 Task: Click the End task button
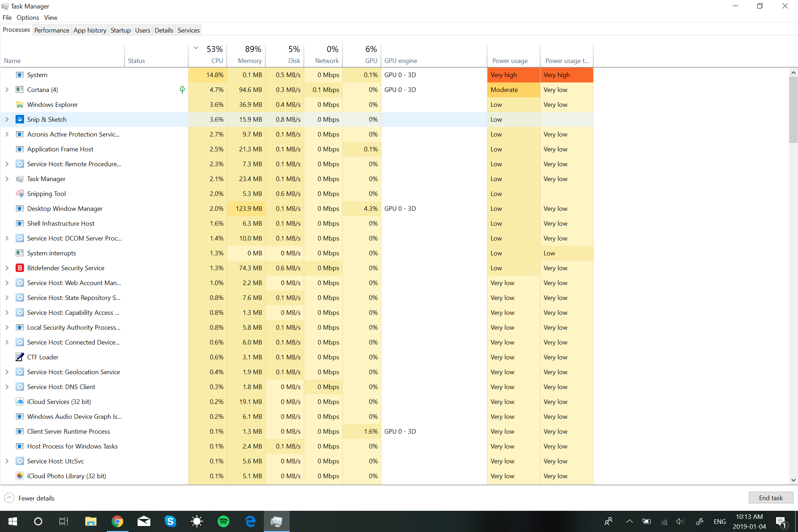click(771, 498)
